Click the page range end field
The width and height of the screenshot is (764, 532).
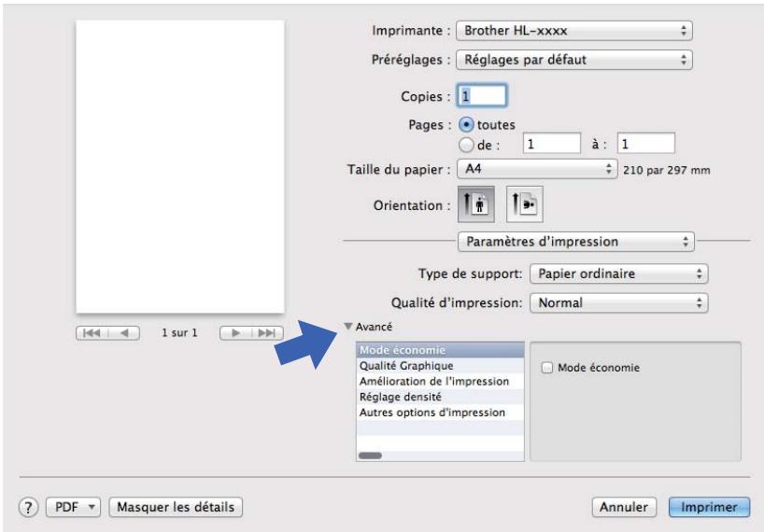(646, 143)
